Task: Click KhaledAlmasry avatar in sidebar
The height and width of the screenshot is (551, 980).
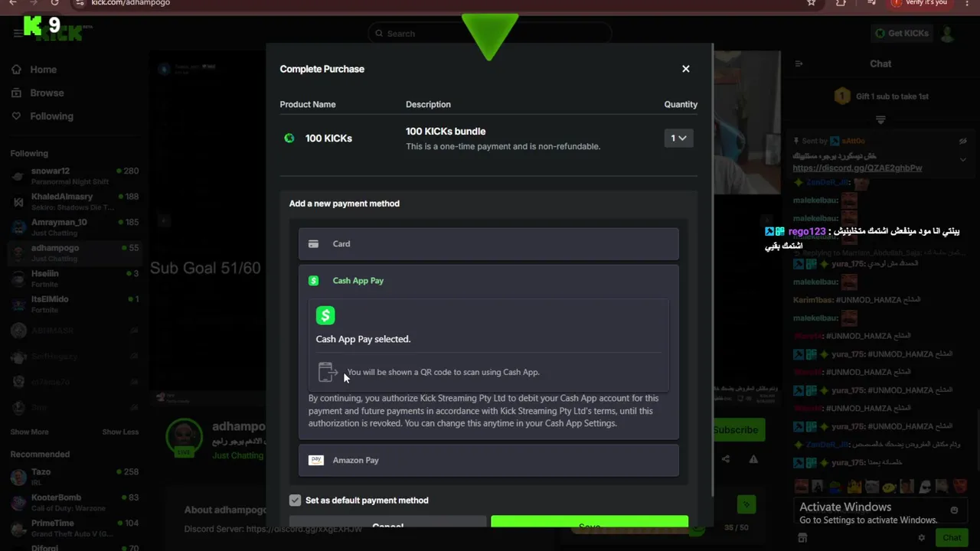Action: coord(18,202)
